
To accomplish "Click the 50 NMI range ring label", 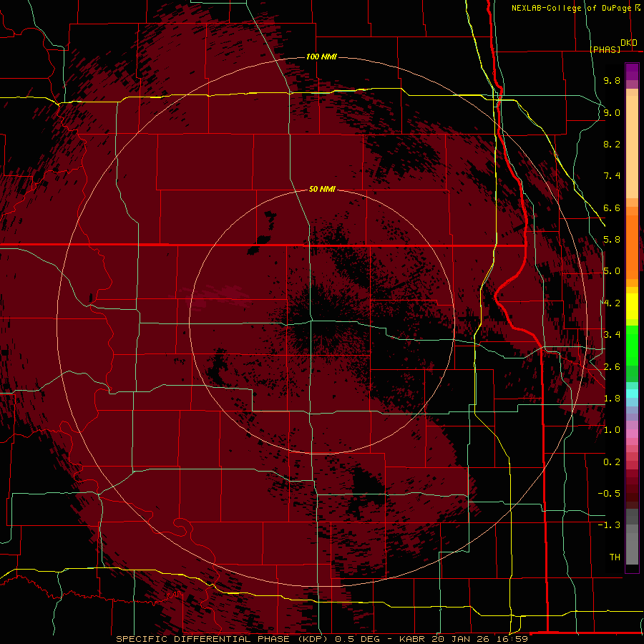I will tap(322, 189).
